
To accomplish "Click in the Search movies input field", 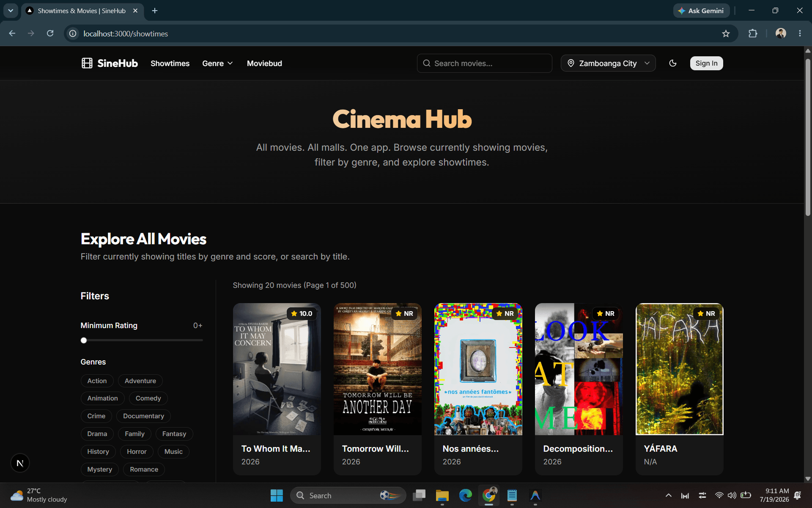I will tap(484, 63).
